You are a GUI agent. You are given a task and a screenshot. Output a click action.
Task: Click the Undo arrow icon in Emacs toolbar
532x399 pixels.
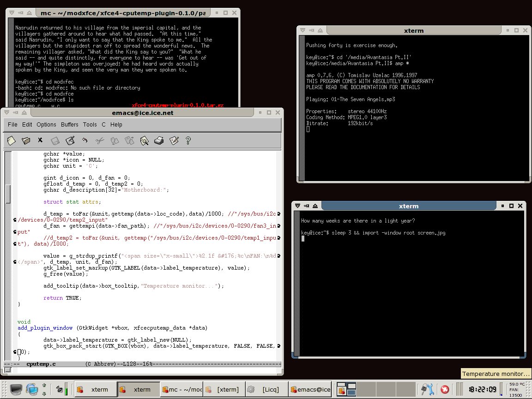click(85, 140)
